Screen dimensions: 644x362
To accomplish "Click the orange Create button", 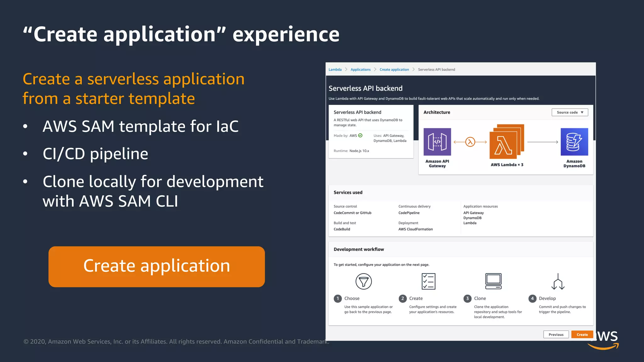I will pyautogui.click(x=582, y=334).
